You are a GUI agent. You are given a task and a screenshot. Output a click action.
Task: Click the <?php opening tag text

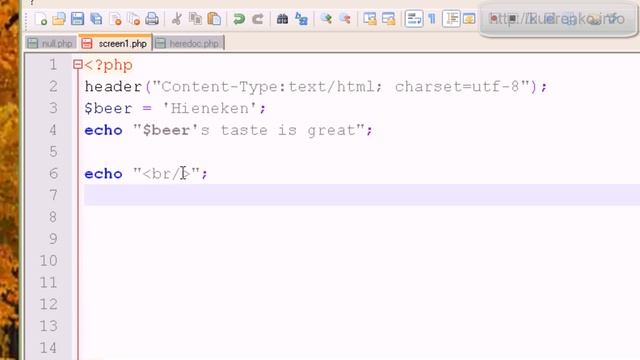tap(109, 65)
